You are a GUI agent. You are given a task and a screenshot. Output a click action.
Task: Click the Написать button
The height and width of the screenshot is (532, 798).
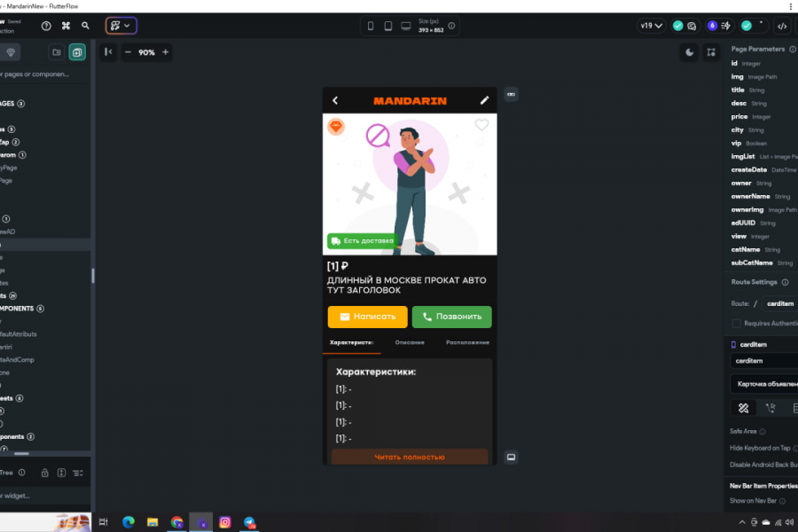(367, 317)
